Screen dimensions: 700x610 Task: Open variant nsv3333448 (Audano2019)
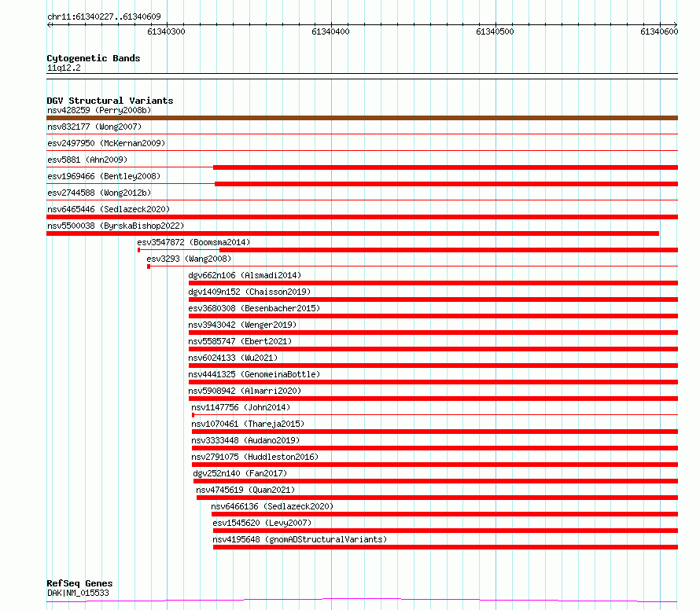pos(245,440)
